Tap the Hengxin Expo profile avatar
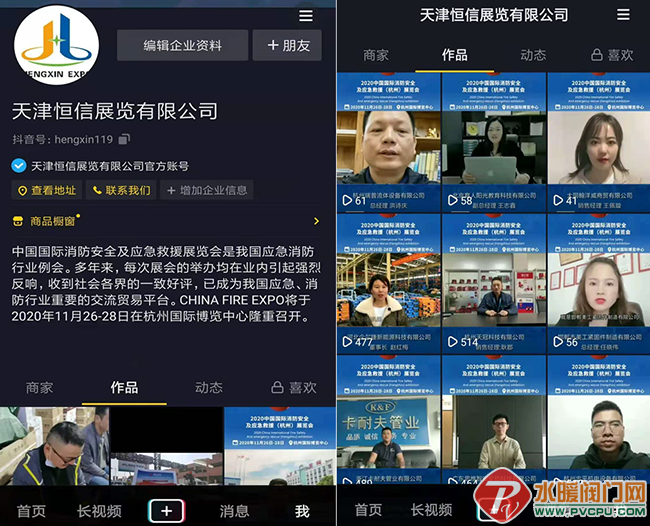650x526 pixels. (x=56, y=45)
